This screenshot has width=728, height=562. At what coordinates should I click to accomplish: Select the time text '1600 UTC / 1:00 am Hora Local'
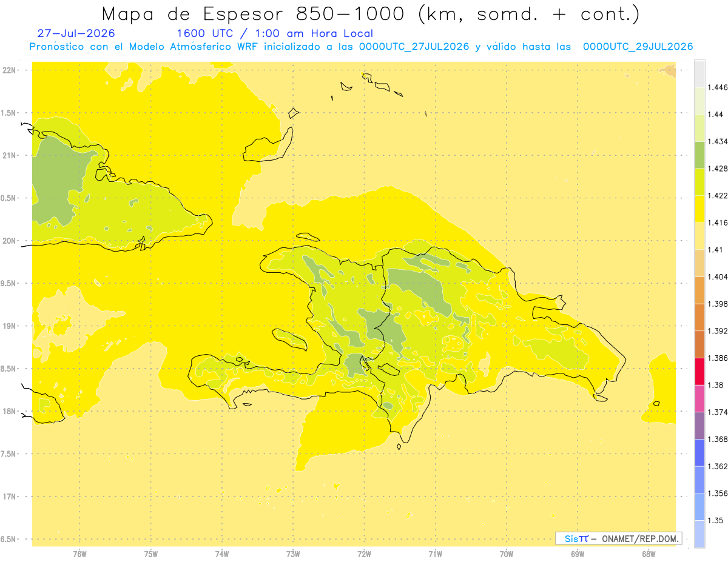tap(274, 33)
